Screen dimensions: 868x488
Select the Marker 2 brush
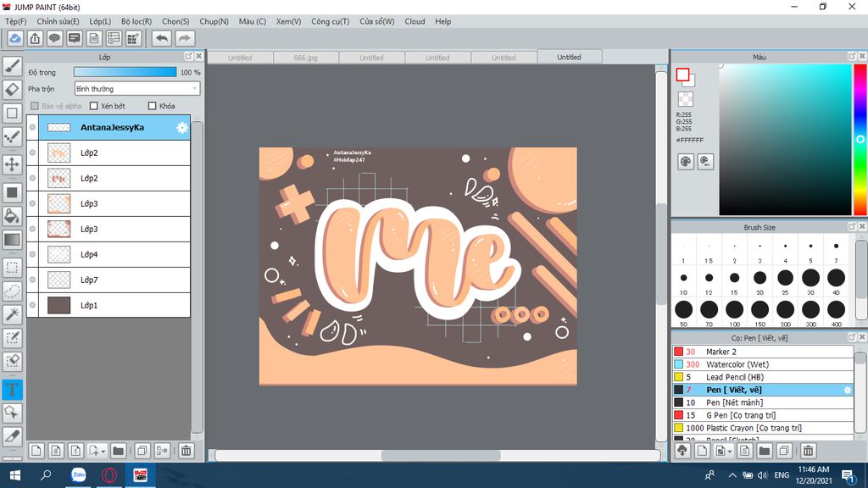pyautogui.click(x=763, y=352)
